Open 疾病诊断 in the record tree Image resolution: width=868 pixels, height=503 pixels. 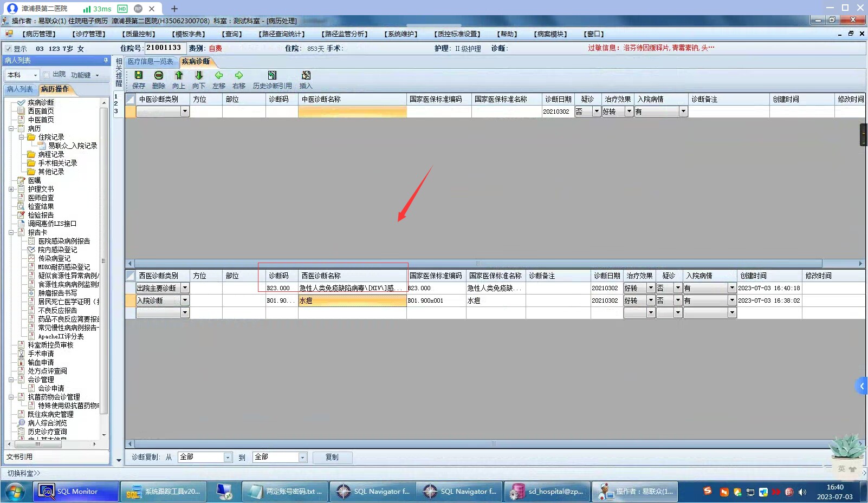[x=41, y=102]
